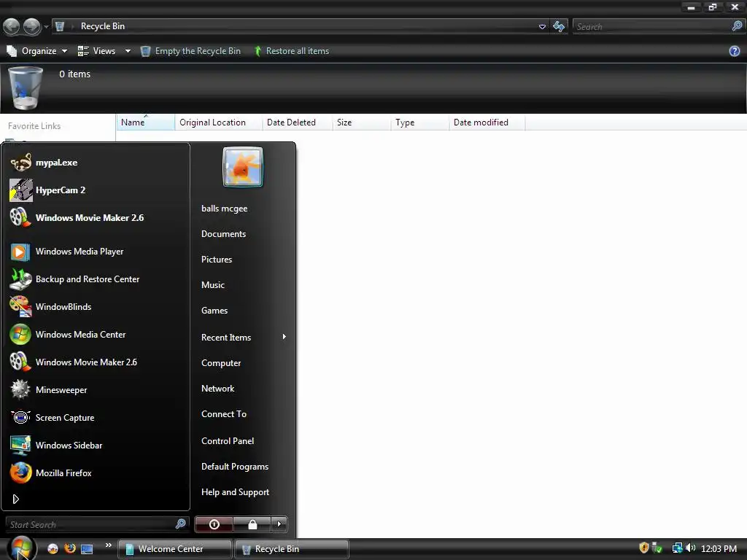Open Connect To
The image size is (747, 560).
coord(224,414)
